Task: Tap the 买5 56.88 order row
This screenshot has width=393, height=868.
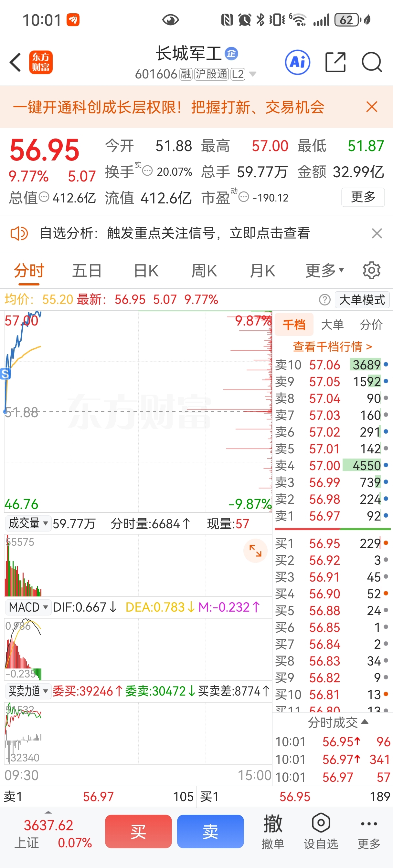Action: 332,610
